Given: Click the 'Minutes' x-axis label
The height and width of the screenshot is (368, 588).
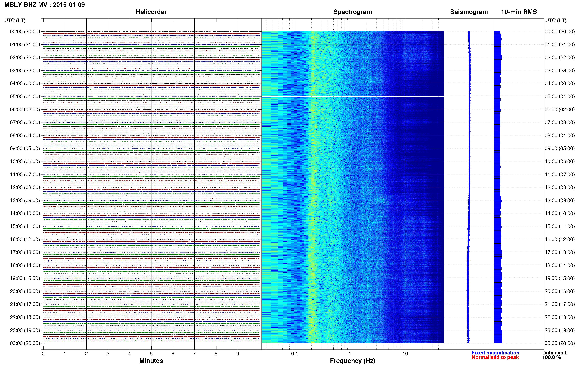Looking at the screenshot, I should pos(151,361).
